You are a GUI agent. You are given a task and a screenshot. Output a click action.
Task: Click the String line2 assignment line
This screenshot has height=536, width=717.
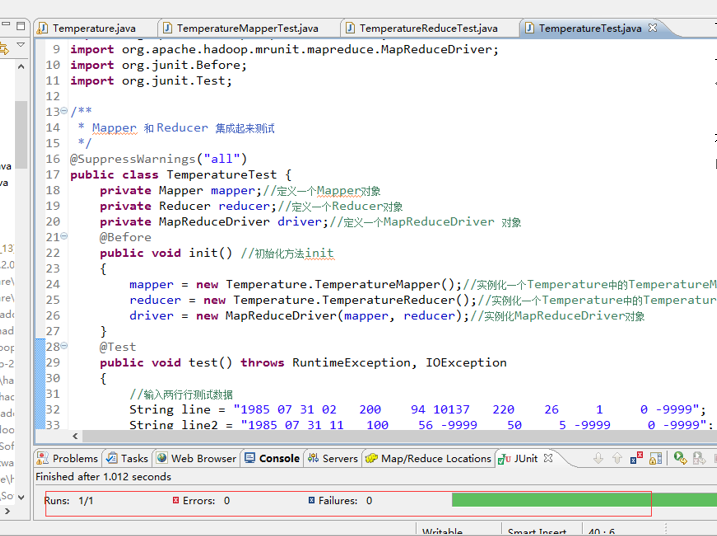pos(421,425)
